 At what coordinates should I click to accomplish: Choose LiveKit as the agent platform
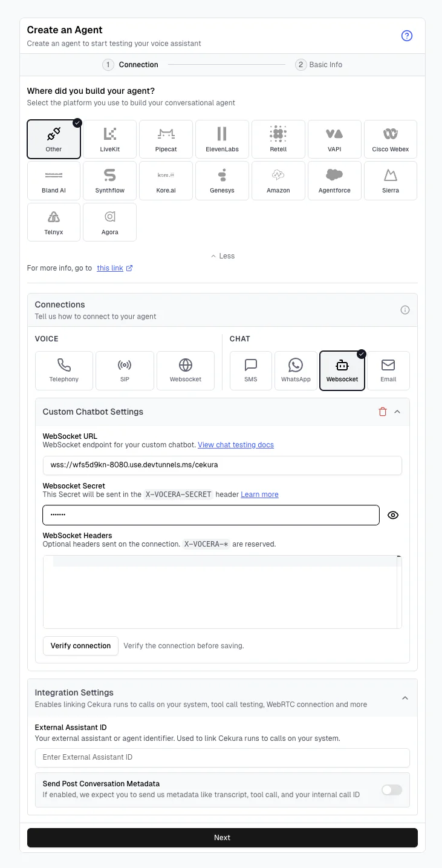109,139
